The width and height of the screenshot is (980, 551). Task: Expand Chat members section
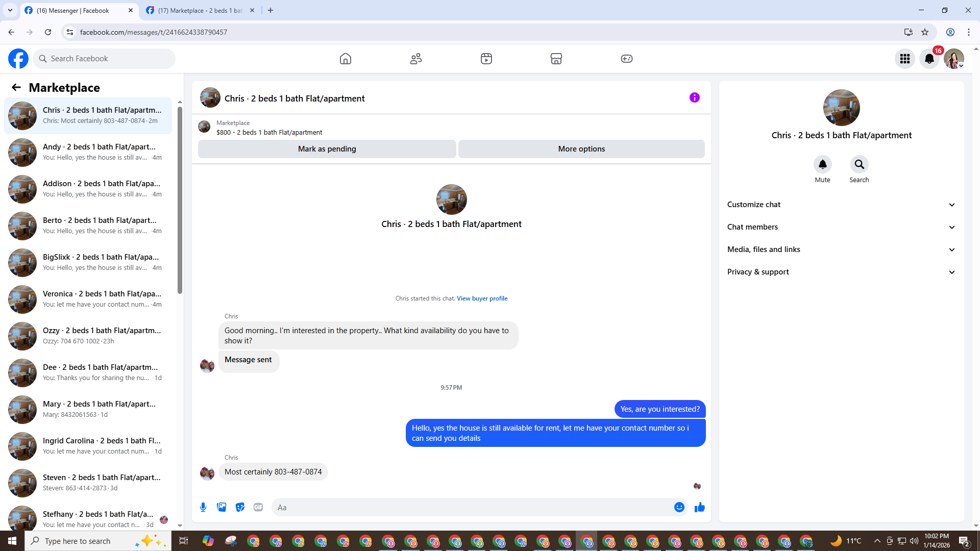coord(841,227)
